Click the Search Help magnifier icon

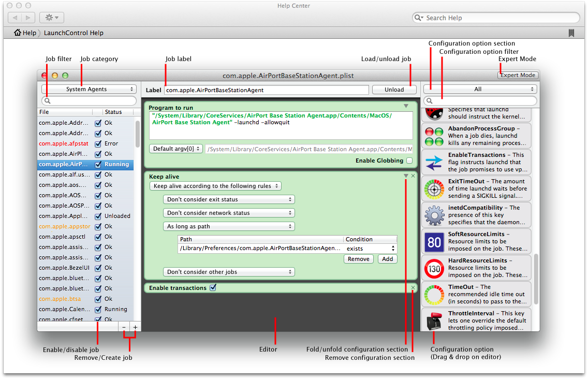(x=419, y=18)
